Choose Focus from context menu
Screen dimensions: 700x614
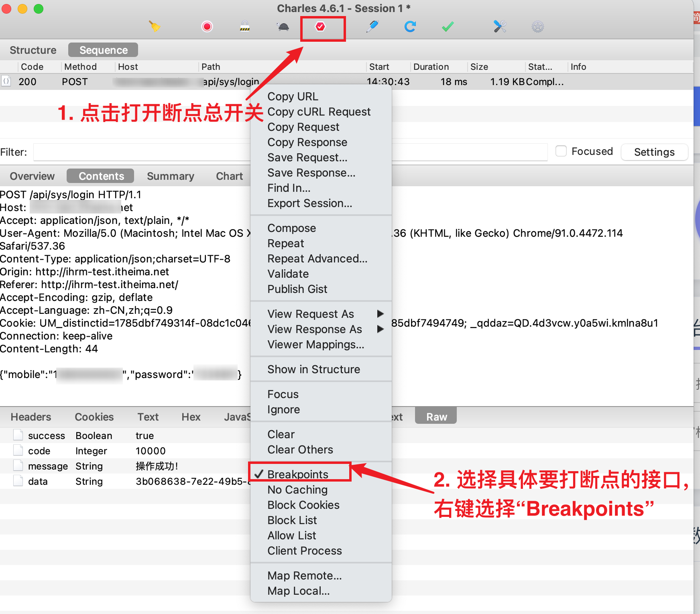[321, 394]
